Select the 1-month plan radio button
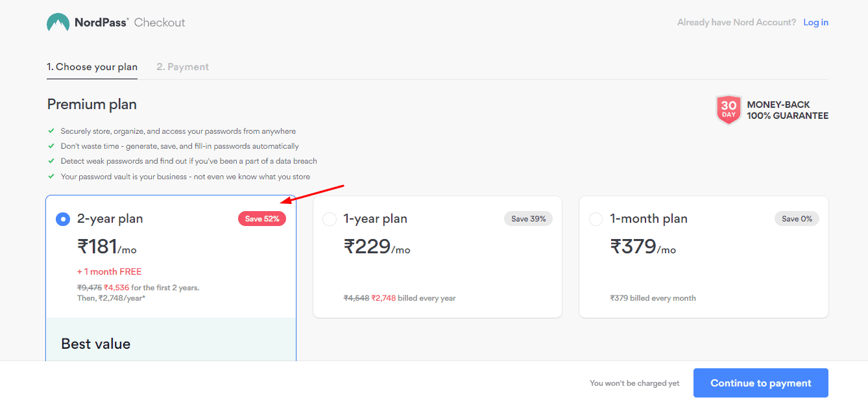Image resolution: width=868 pixels, height=404 pixels. [x=596, y=220]
